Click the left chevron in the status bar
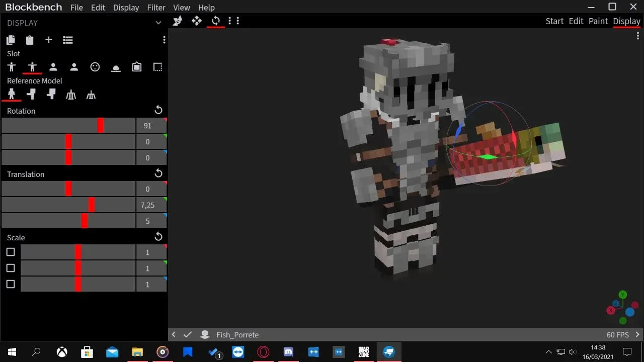The image size is (644, 362). click(174, 334)
